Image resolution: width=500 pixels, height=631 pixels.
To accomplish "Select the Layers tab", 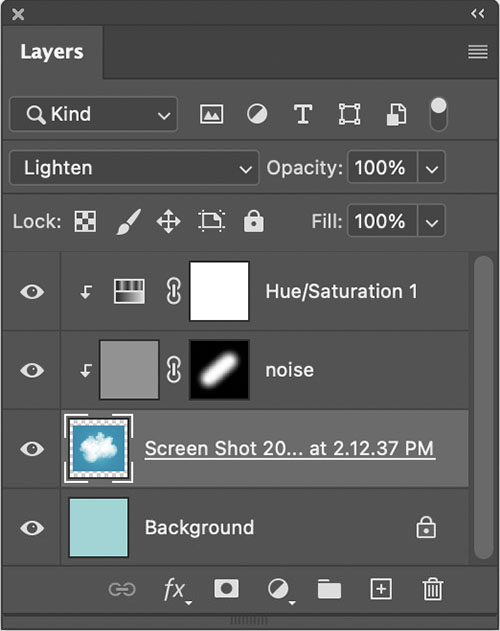I will click(52, 52).
